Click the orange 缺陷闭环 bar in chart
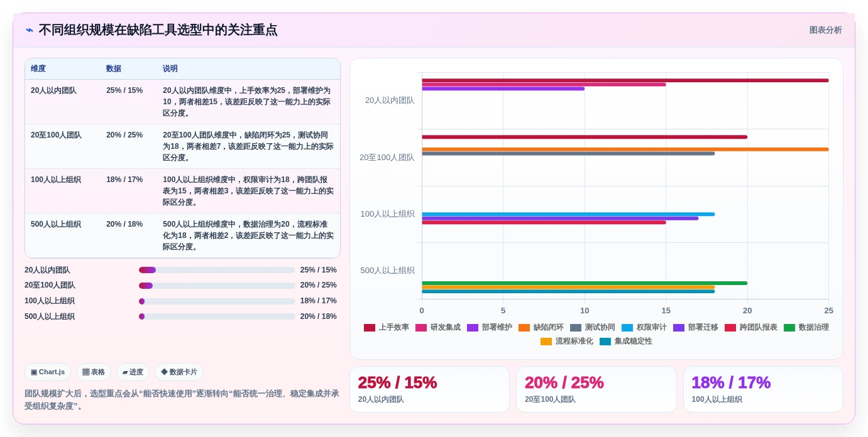Image resolution: width=868 pixels, height=437 pixels. [625, 149]
